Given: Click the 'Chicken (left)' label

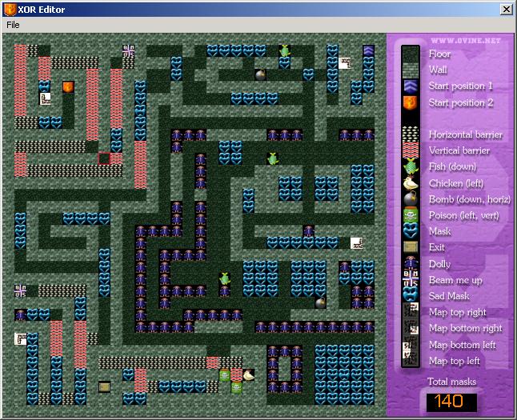Looking at the screenshot, I should (x=456, y=183).
